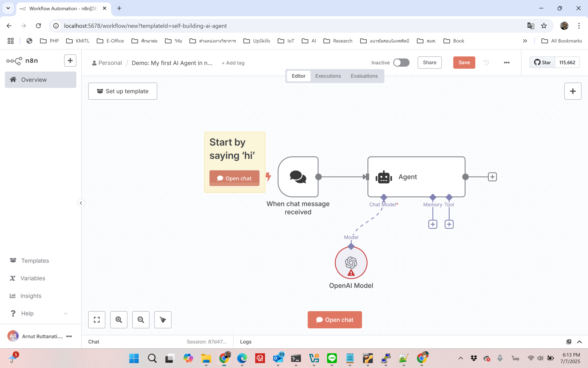Create a new workflow via the sidebar plus icon
The image size is (588, 368).
(x=70, y=60)
